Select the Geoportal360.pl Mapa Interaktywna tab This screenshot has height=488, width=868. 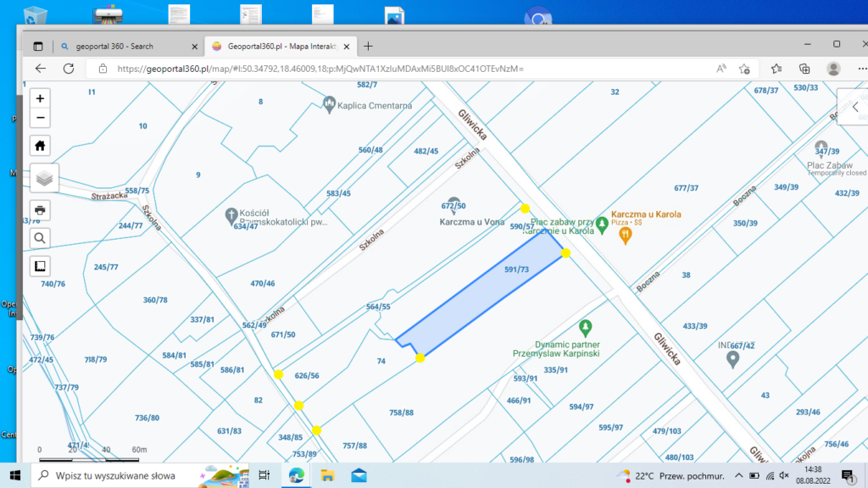pyautogui.click(x=281, y=47)
